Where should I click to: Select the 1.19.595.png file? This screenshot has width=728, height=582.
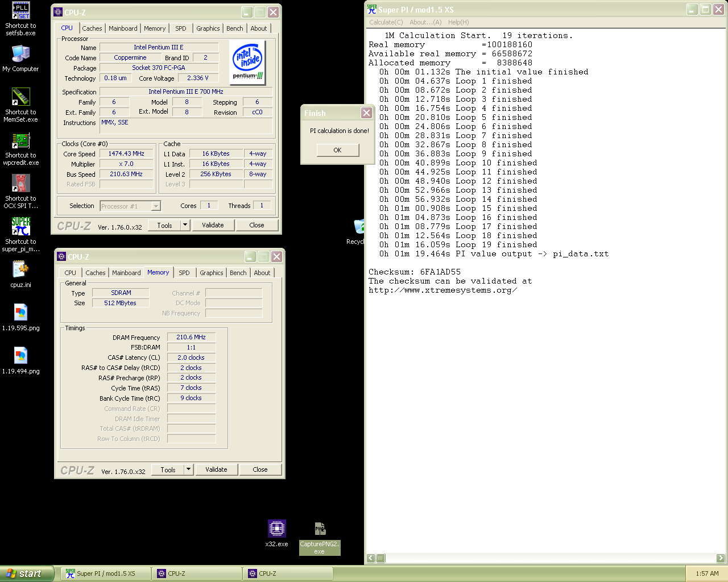[x=21, y=313]
